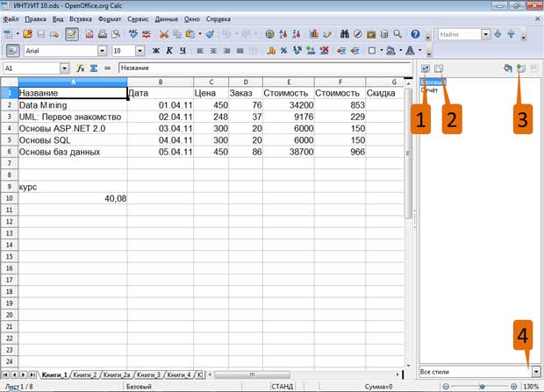Screen dimensions: 544x392
Task: Toggle Italic (К) formatting
Action: pyautogui.click(x=169, y=51)
